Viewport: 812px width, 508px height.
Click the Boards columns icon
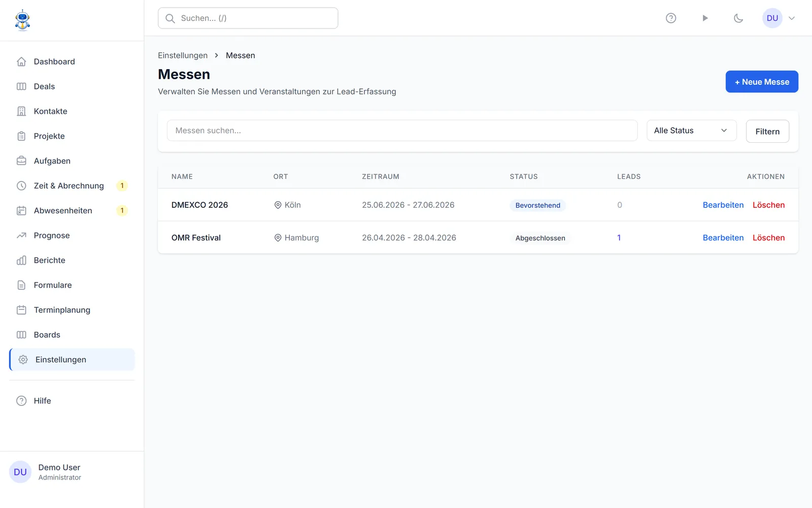21,335
